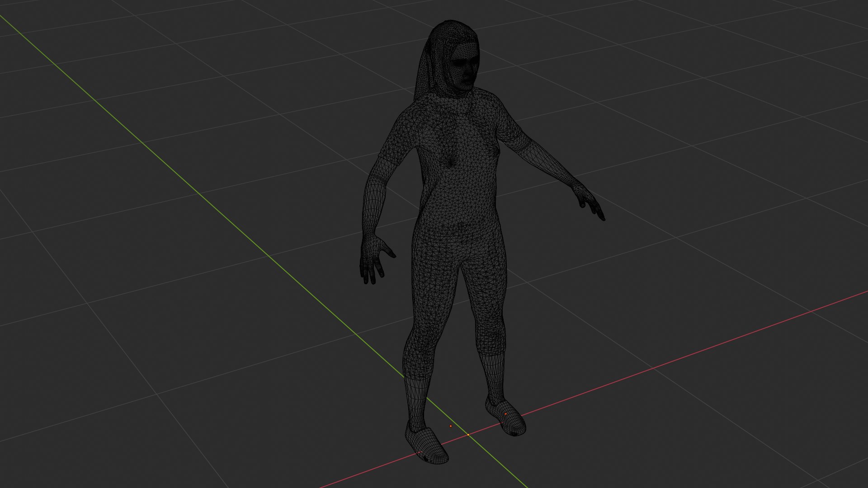Pick the origin dot on the far shoe
The height and width of the screenshot is (488, 868).
[505, 414]
